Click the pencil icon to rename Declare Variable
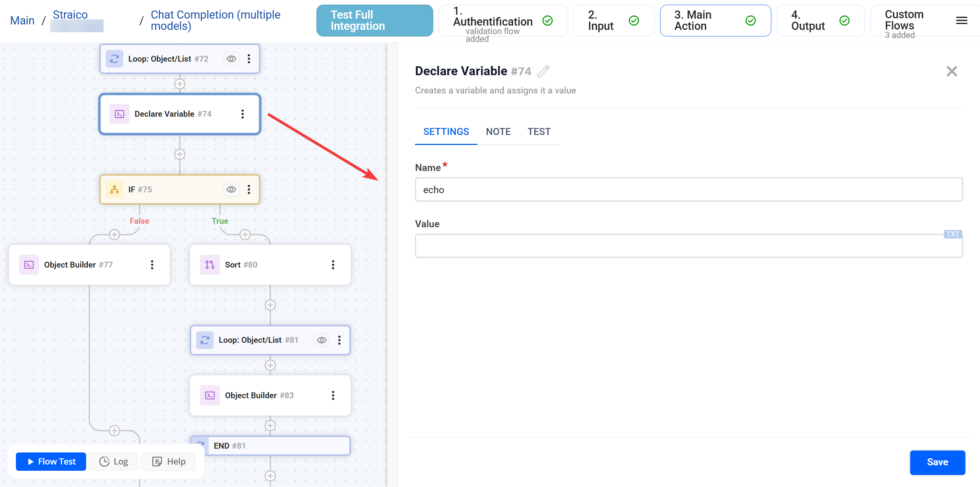This screenshot has width=980, height=487. [x=543, y=71]
